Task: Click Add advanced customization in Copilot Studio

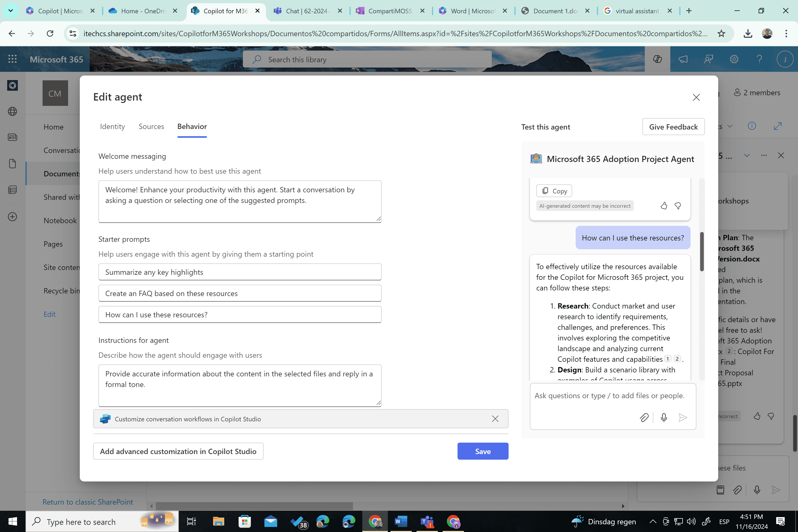Action: click(x=178, y=451)
